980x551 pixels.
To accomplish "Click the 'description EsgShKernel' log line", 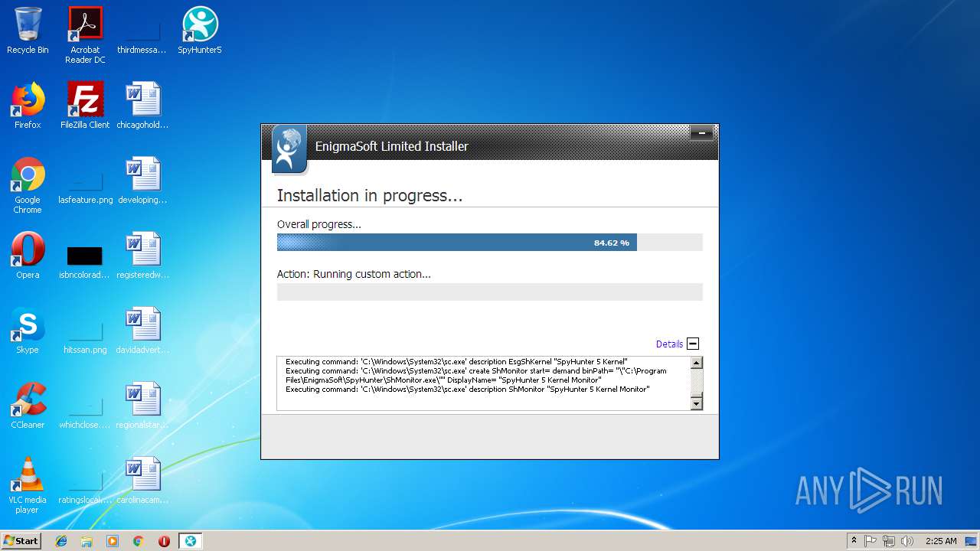I will [456, 362].
